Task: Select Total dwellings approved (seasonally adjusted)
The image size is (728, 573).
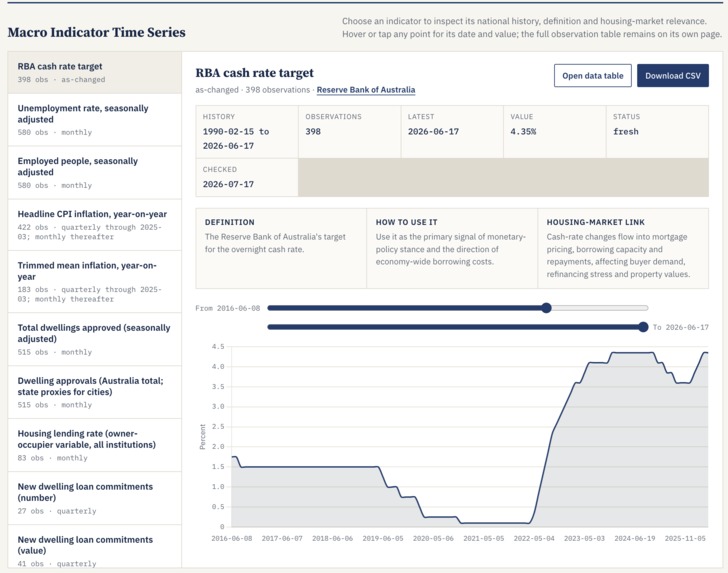Action: click(95, 339)
